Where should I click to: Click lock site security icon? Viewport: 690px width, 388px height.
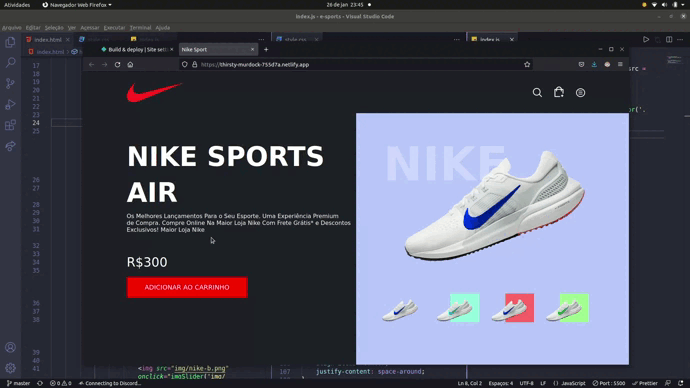click(195, 64)
